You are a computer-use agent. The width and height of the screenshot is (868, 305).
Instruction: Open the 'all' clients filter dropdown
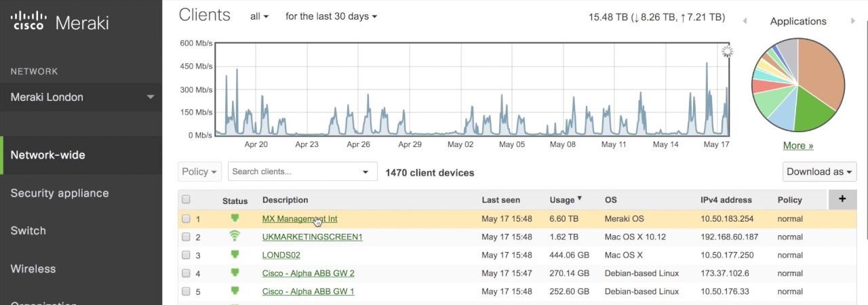pyautogui.click(x=259, y=16)
